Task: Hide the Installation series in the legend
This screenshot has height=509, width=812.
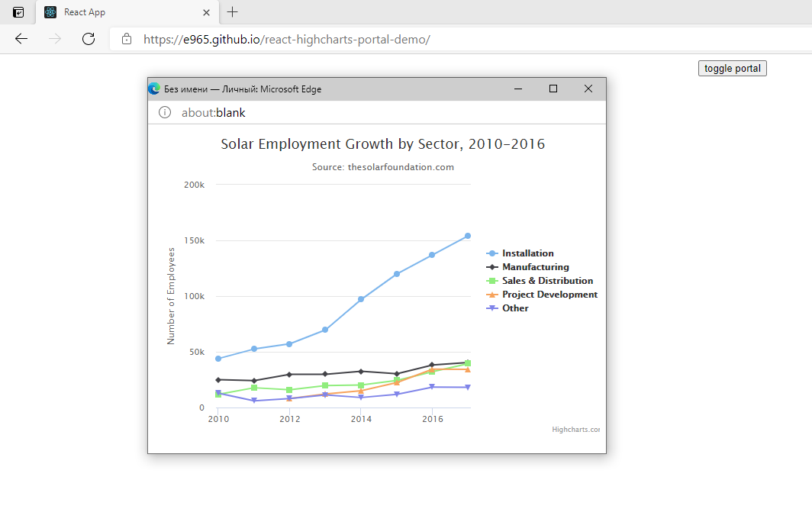Action: point(527,253)
